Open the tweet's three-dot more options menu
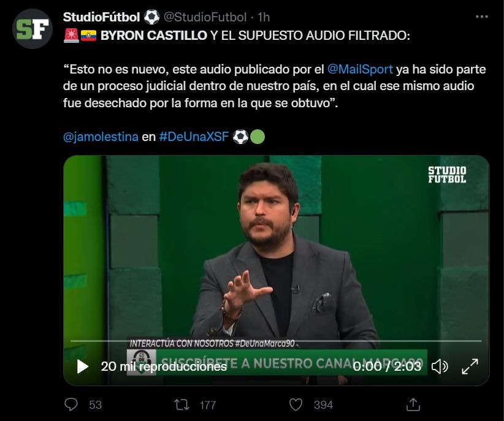 pos(481,17)
